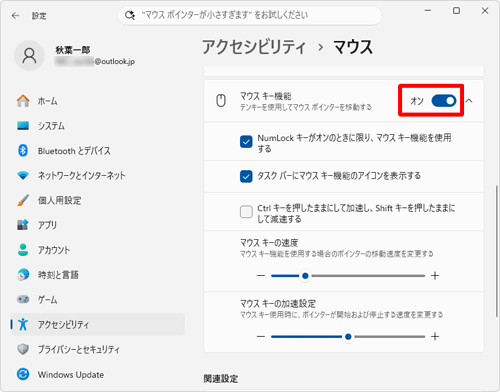Collapse the マウス キー機能 section chevron
The width and height of the screenshot is (500, 392).
pyautogui.click(x=469, y=101)
